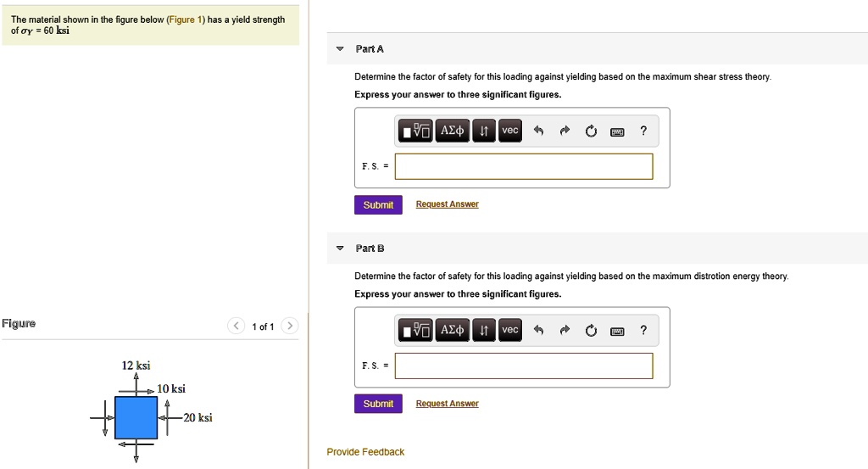Viewport: 868px width, 469px height.
Task: Submit the Part A answer
Action: (x=378, y=204)
